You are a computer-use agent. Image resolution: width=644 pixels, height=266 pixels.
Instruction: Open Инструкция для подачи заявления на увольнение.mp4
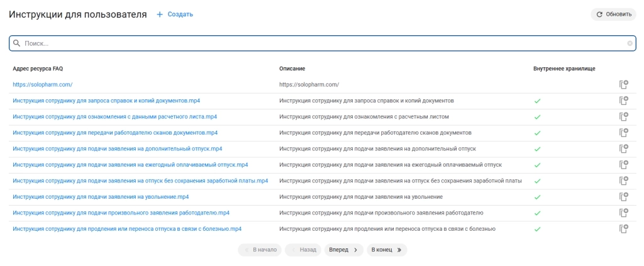101,197
